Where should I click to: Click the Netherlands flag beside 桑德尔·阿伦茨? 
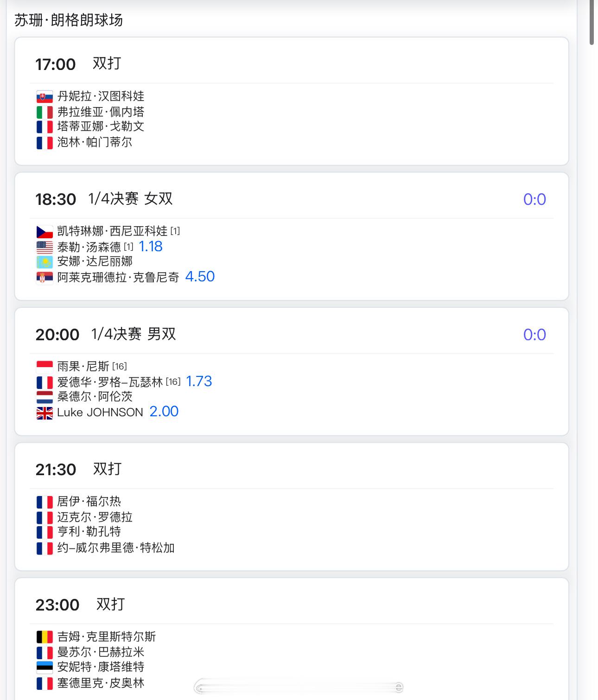point(45,397)
